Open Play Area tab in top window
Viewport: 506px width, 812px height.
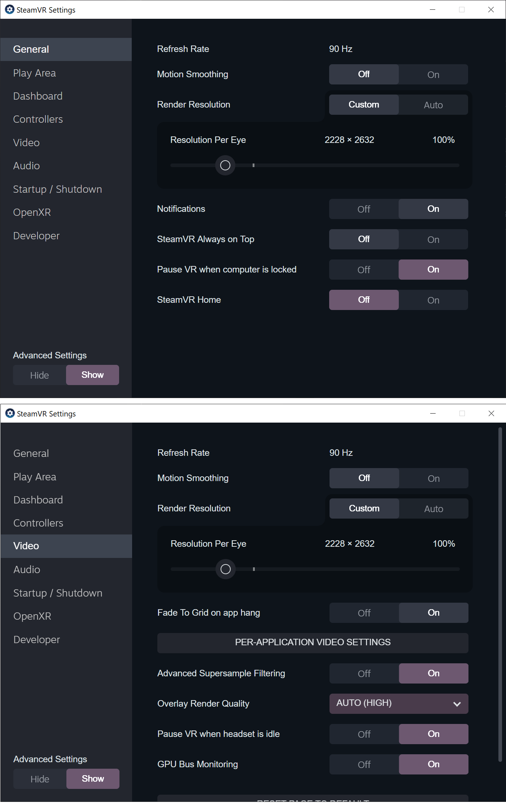[x=66, y=73]
